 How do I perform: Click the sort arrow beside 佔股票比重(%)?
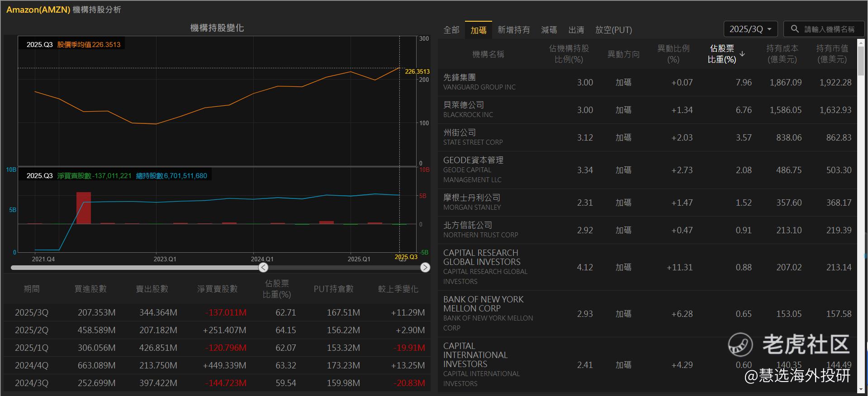742,54
